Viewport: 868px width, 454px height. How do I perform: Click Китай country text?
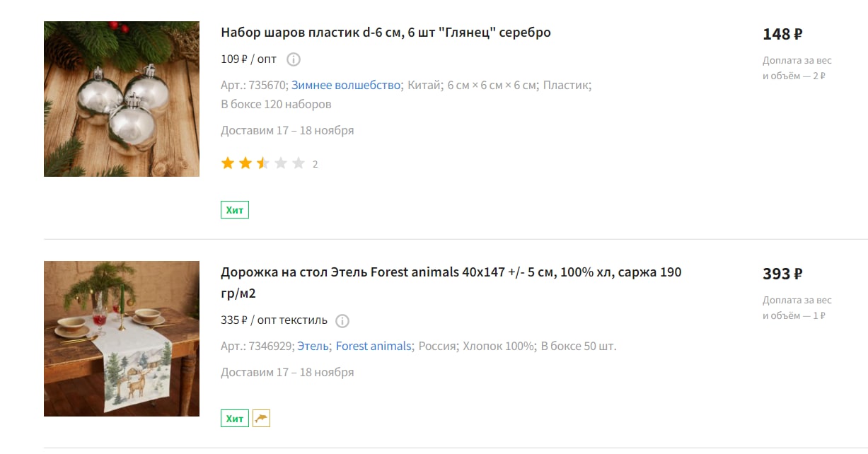click(x=426, y=86)
